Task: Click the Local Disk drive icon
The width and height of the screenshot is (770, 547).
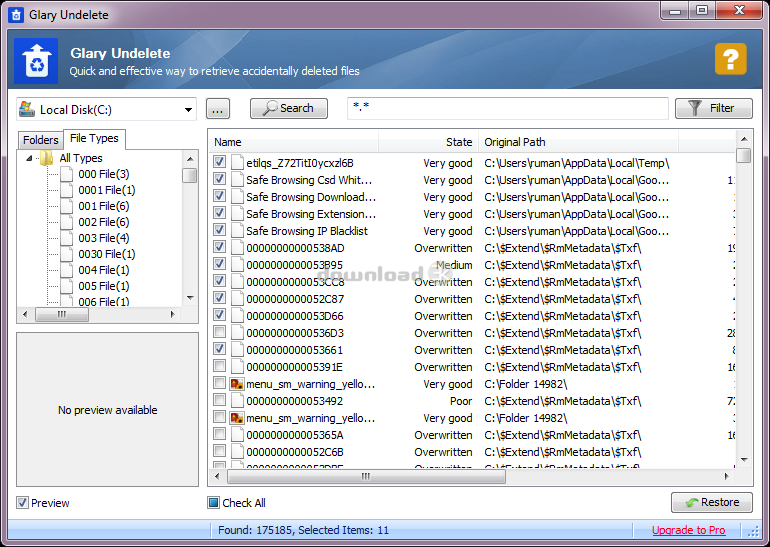Action: coord(27,109)
